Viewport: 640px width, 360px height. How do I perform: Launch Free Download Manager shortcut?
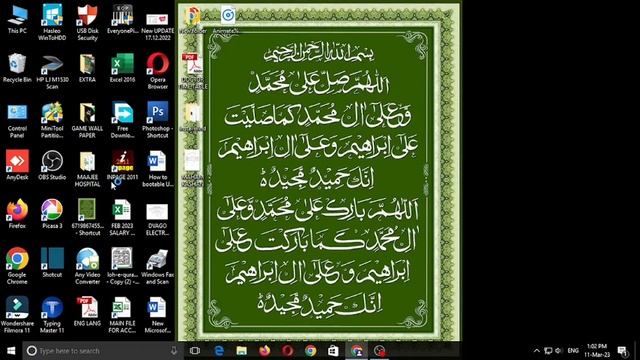[x=122, y=120]
